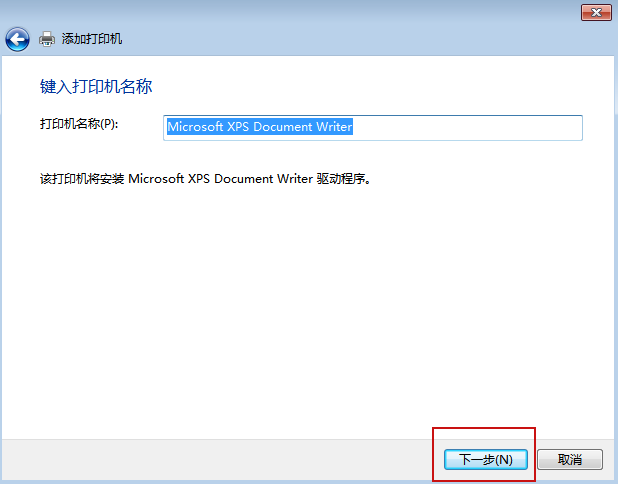618x484 pixels.
Task: Focus the 打印机名称 input field
Action: (372, 127)
